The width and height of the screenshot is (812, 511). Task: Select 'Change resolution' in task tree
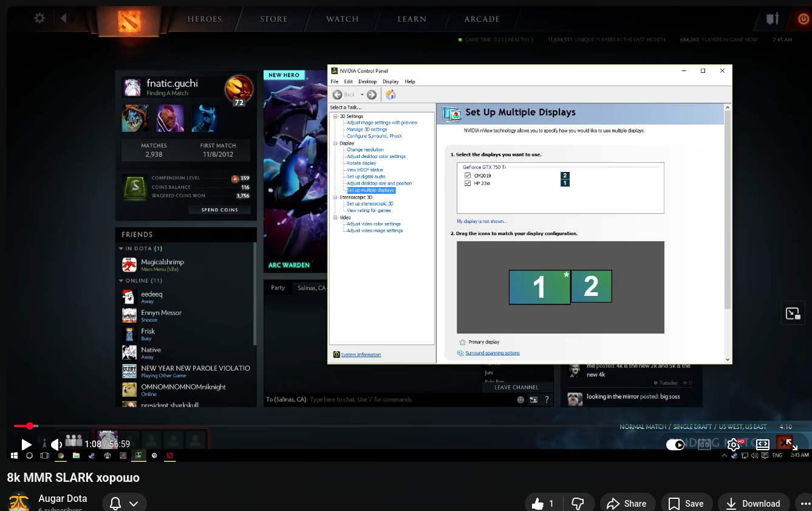(365, 149)
